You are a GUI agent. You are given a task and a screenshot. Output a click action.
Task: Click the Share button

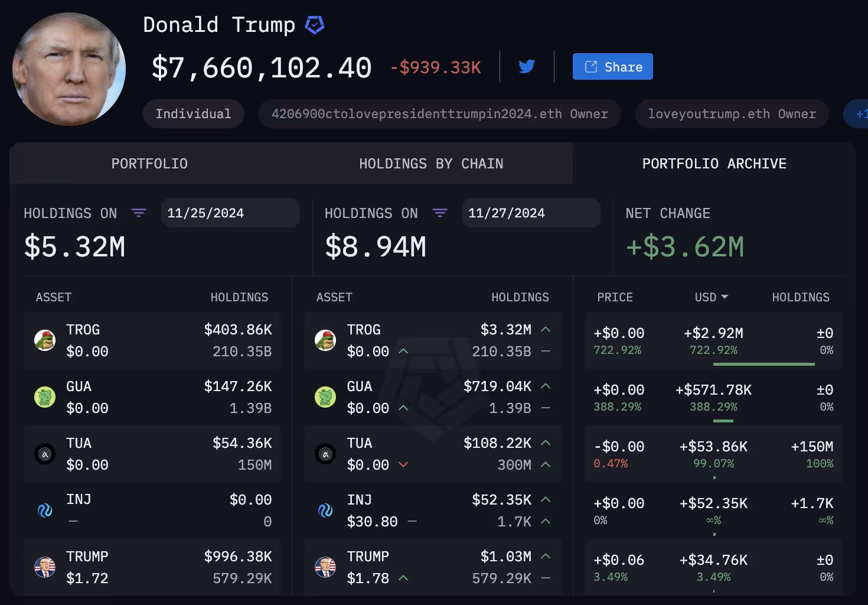[x=612, y=67]
